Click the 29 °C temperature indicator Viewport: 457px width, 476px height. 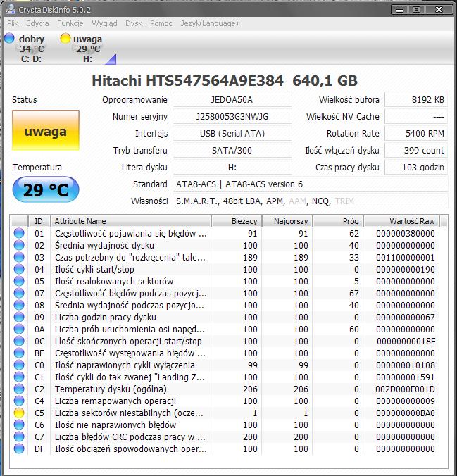(46, 189)
